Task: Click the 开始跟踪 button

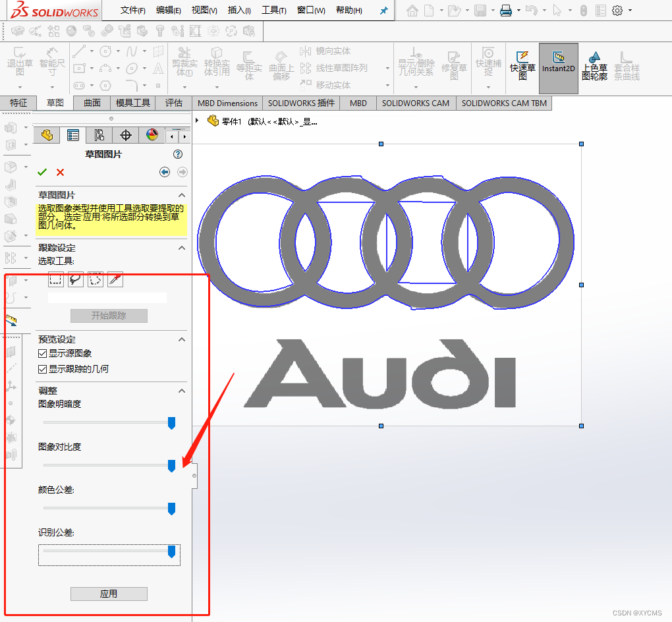Action: (x=109, y=316)
